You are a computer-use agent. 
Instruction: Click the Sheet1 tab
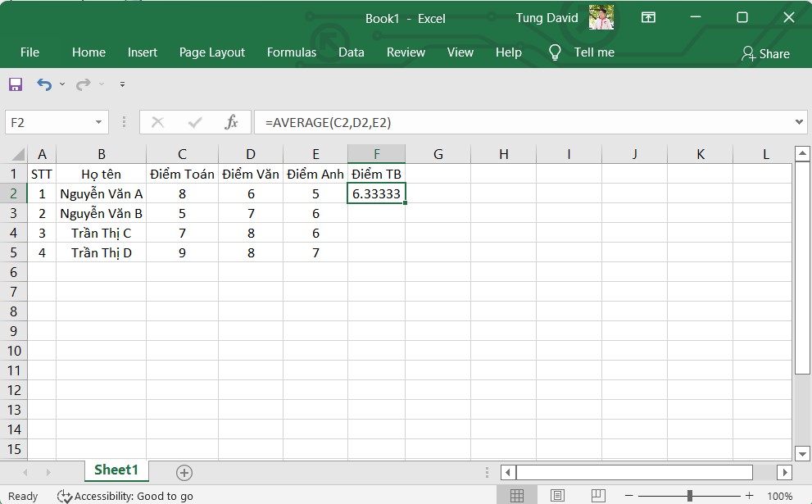116,470
